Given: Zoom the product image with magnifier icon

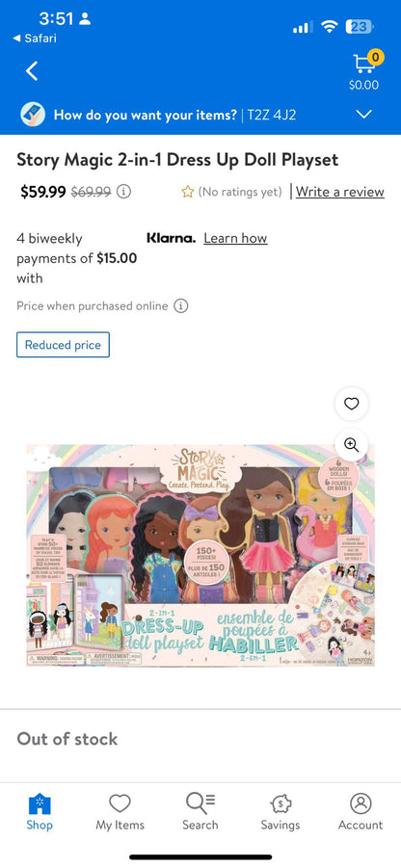Looking at the screenshot, I should pos(351,444).
